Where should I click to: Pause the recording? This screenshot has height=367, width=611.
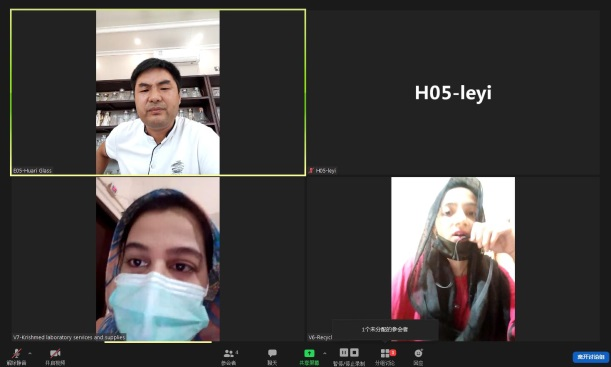344,353
